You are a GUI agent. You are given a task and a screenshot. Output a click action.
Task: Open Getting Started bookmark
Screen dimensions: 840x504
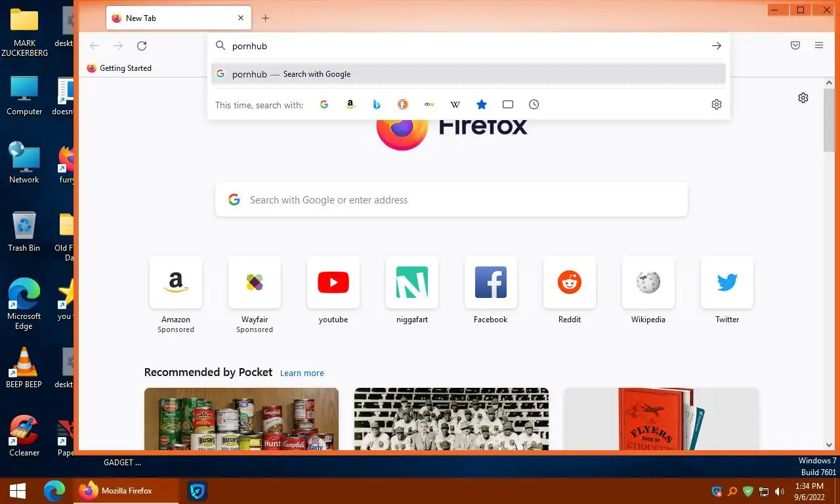point(119,68)
